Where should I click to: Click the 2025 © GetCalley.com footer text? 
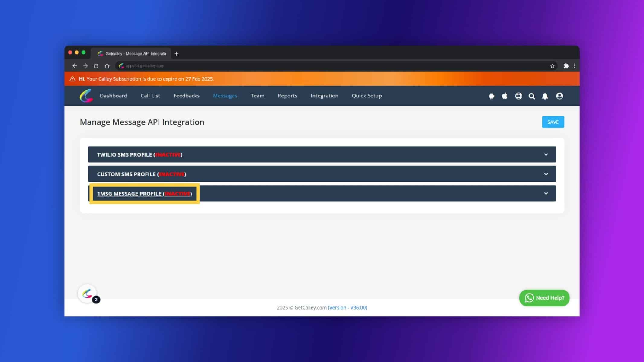302,308
